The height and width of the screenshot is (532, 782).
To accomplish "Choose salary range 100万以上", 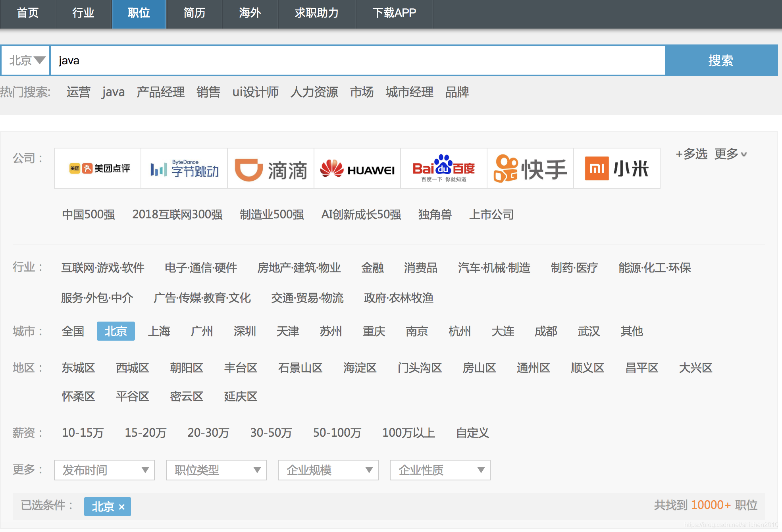I will tap(409, 432).
